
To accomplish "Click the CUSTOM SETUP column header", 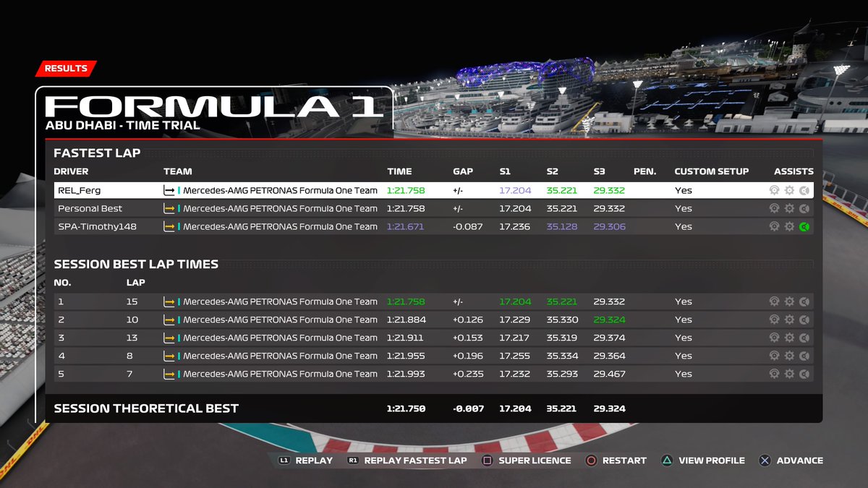I will [712, 171].
